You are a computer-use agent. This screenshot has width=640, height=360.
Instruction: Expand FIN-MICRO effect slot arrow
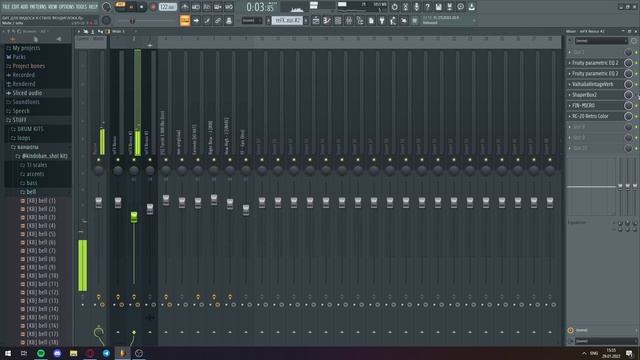coord(570,105)
